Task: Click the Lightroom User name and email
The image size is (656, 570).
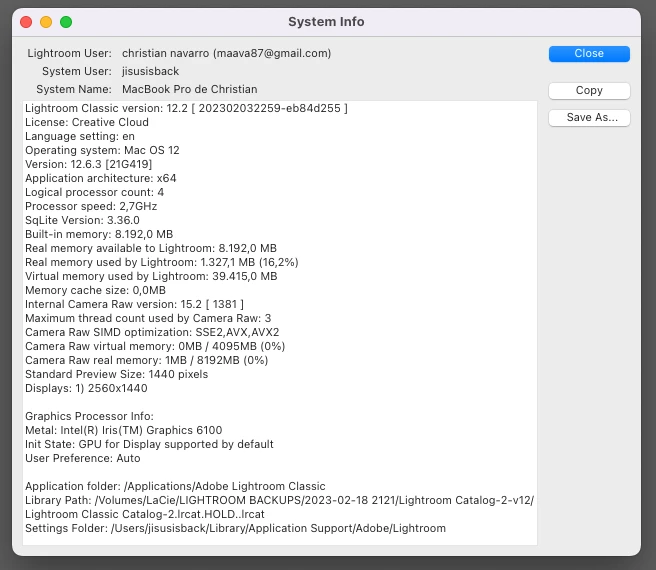Action: 226,54
